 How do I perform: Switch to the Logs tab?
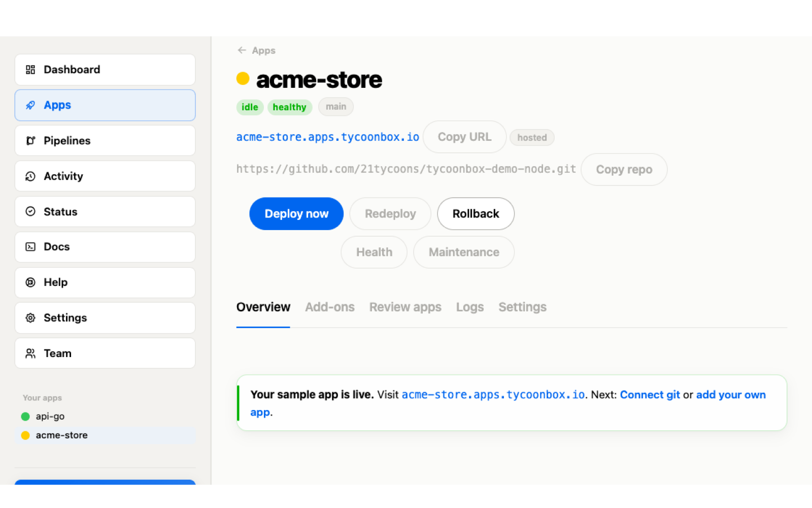[470, 307]
